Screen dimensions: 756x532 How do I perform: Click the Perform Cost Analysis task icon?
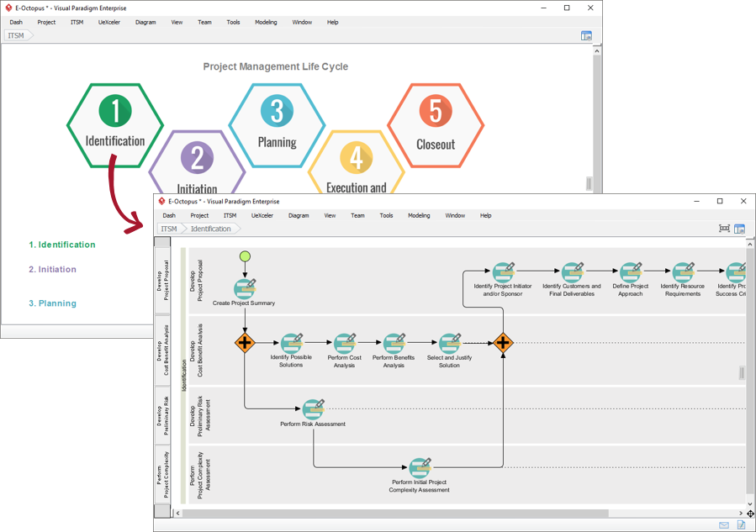[x=345, y=343]
